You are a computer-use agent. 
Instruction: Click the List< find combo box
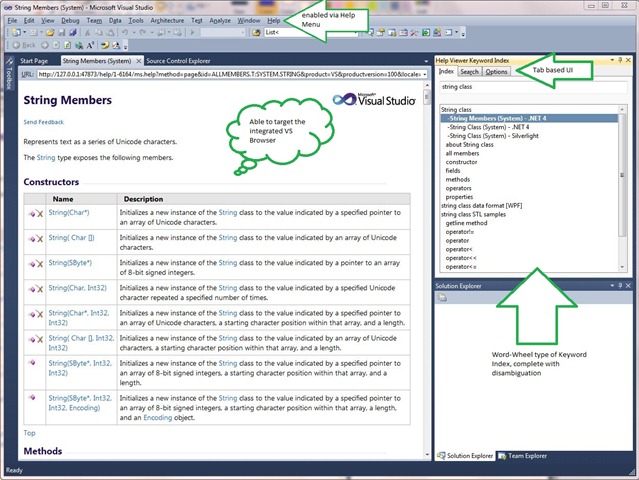tap(311, 32)
